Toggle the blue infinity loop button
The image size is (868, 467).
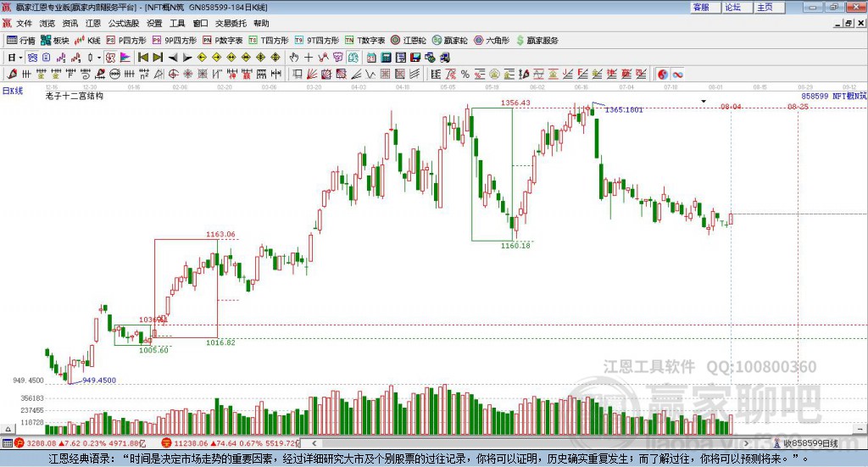677,74
